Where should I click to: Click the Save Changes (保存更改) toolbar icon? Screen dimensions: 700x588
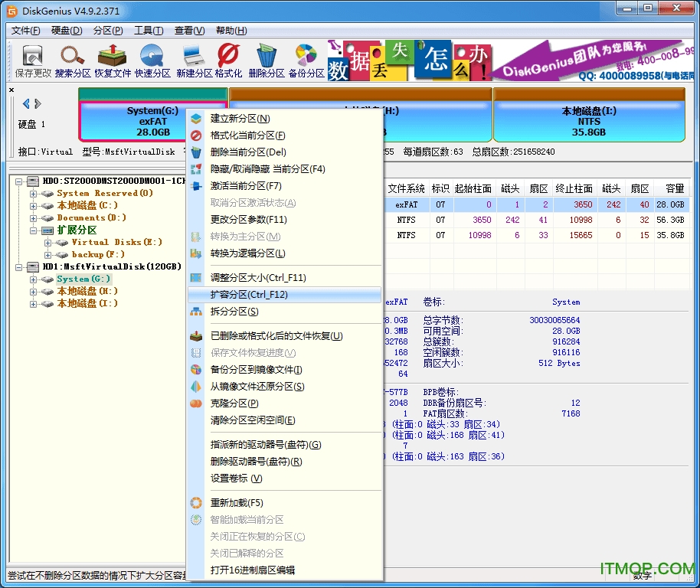coord(33,56)
